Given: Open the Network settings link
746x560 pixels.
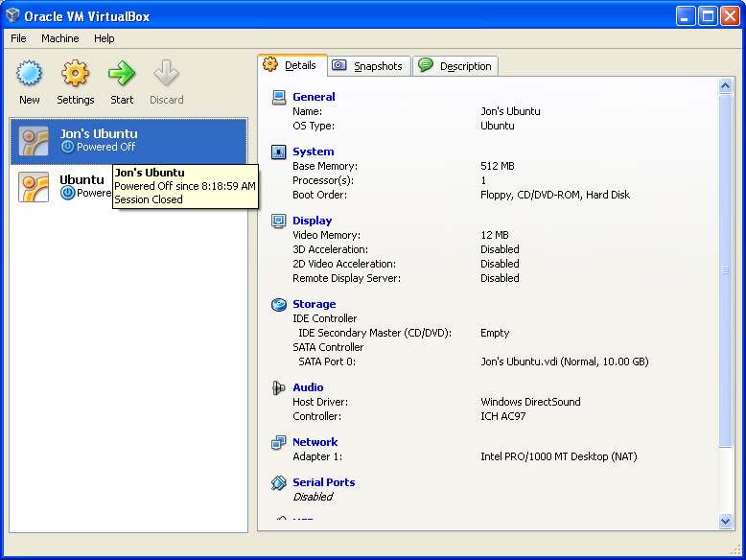Looking at the screenshot, I should pos(315,442).
